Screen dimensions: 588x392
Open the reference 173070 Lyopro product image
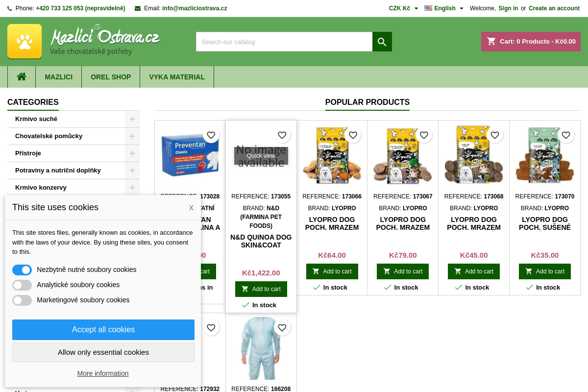click(545, 156)
